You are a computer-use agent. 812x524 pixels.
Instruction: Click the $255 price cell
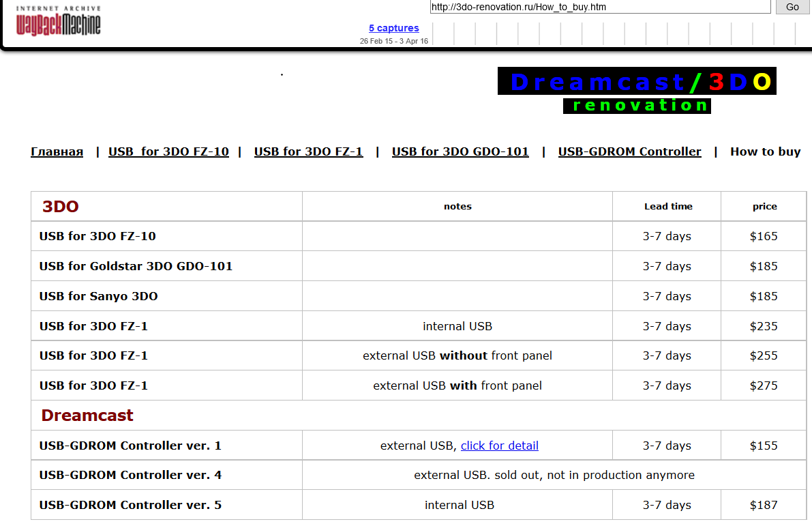764,355
